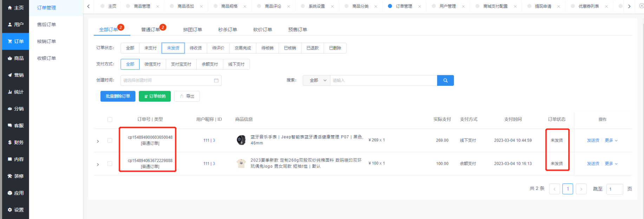Toggle the select-all orders checkbox
This screenshot has height=219, width=644.
tap(110, 120)
